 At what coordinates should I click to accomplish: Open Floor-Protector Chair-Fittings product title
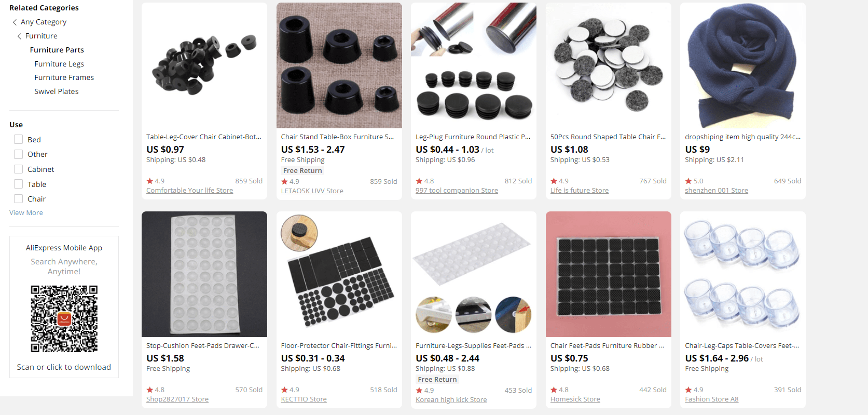[339, 346]
